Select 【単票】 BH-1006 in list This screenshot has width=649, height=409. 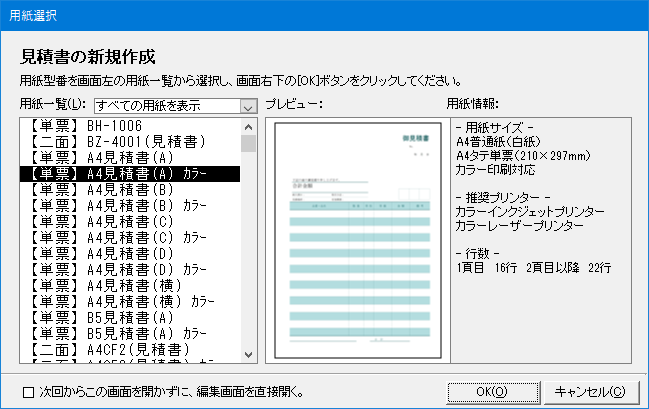click(130, 126)
